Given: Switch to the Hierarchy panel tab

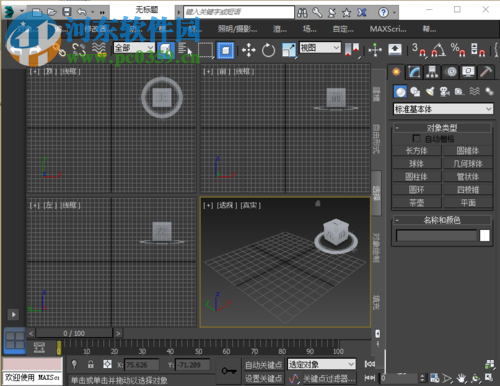Looking at the screenshot, I should (x=432, y=72).
